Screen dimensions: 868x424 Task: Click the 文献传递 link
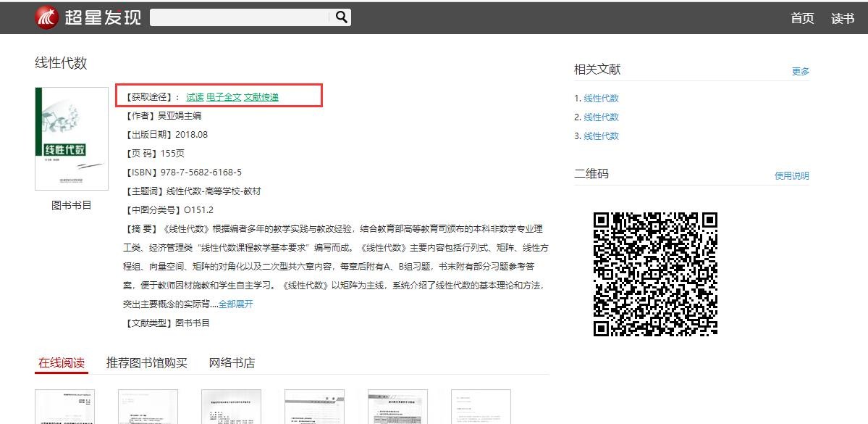[261, 97]
